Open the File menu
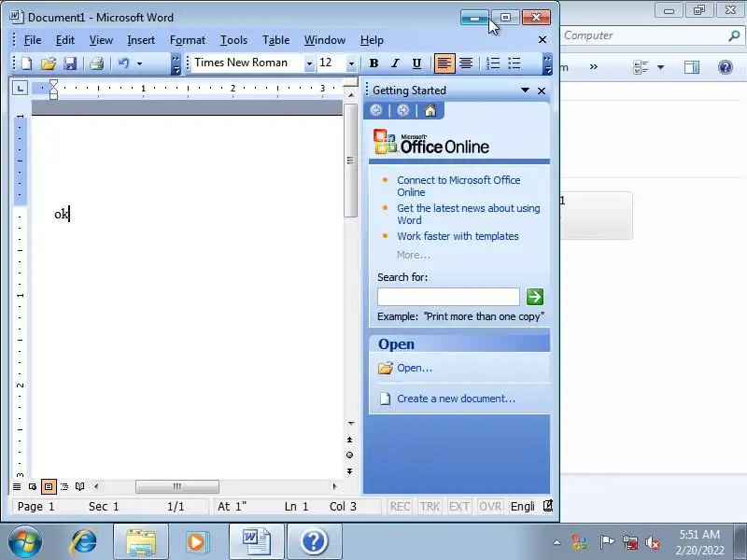747x560 pixels. pos(33,40)
